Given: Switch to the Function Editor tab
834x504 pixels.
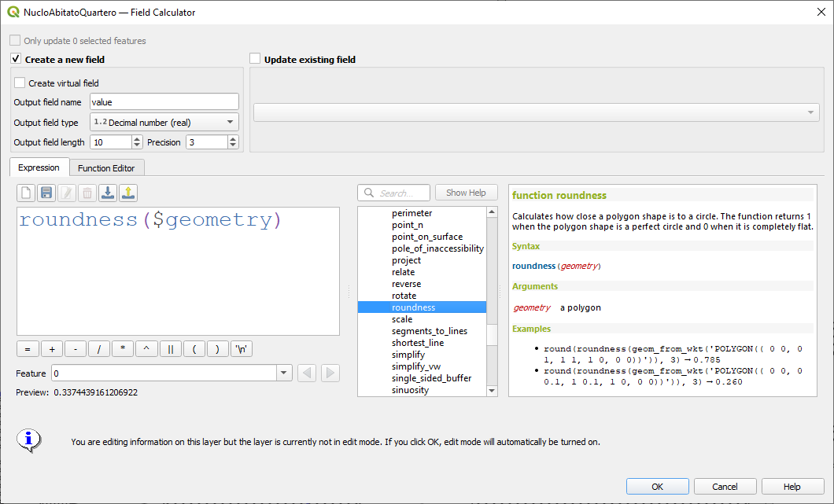Looking at the screenshot, I should point(106,167).
